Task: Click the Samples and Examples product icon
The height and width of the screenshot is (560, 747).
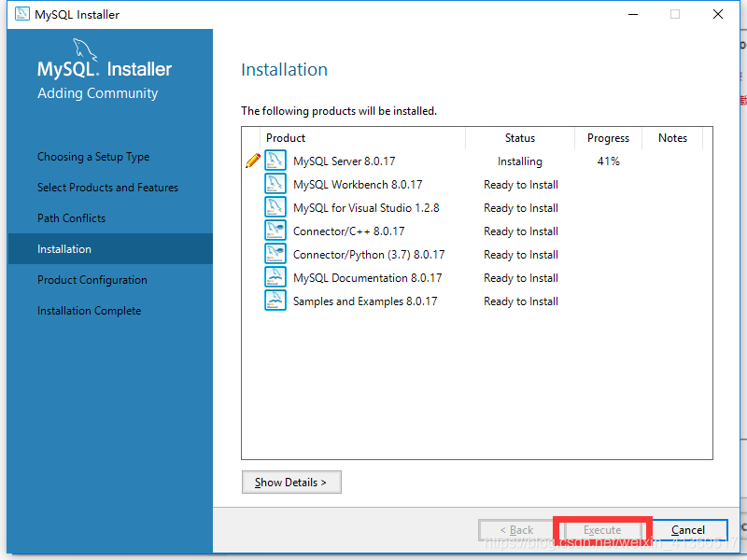Action: coord(275,300)
